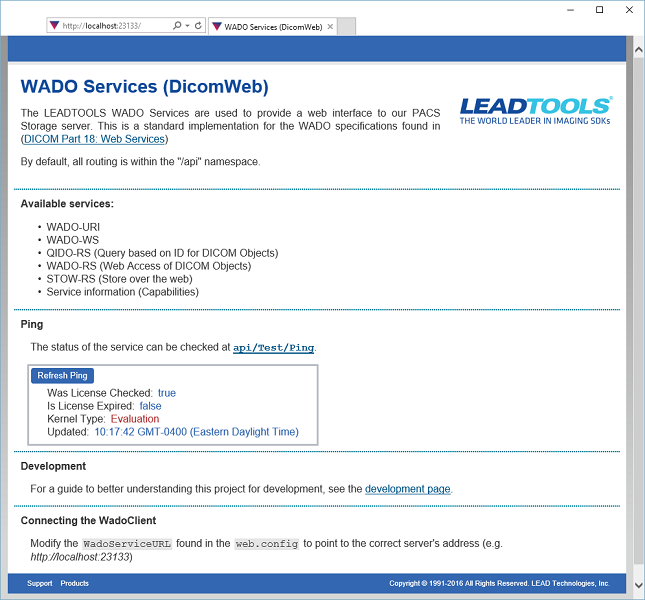Click the Refresh Ping button
The width and height of the screenshot is (645, 600).
(x=63, y=375)
